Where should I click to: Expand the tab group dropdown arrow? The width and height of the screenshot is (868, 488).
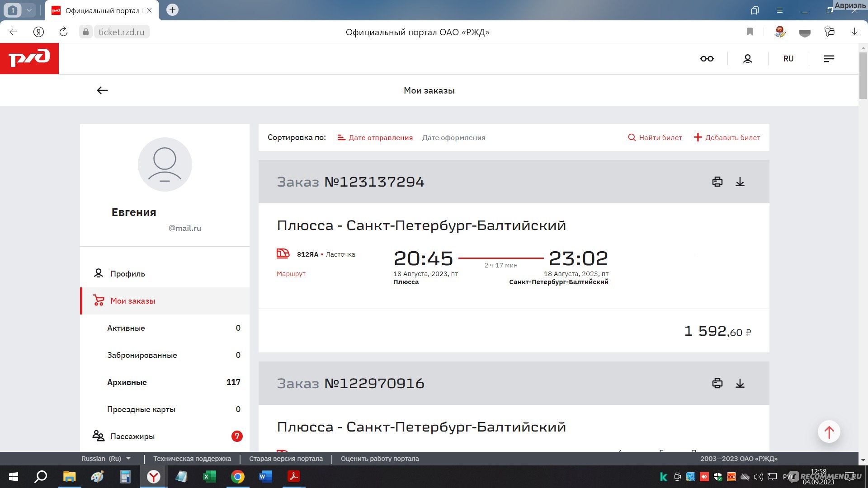click(x=29, y=10)
